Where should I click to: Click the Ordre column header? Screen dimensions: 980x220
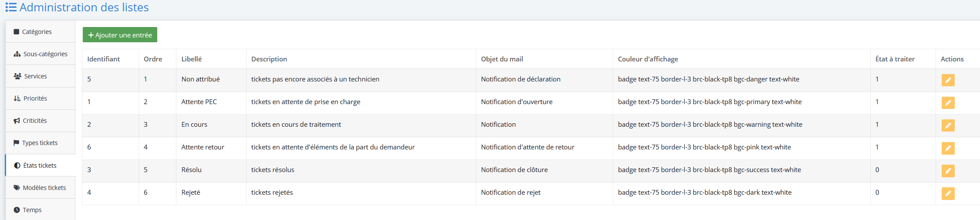click(153, 59)
